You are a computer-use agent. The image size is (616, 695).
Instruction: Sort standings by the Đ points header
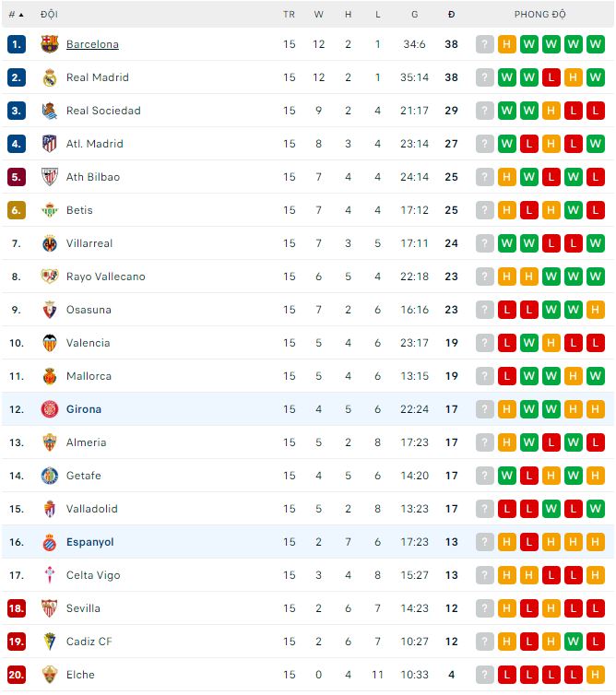pyautogui.click(x=451, y=15)
